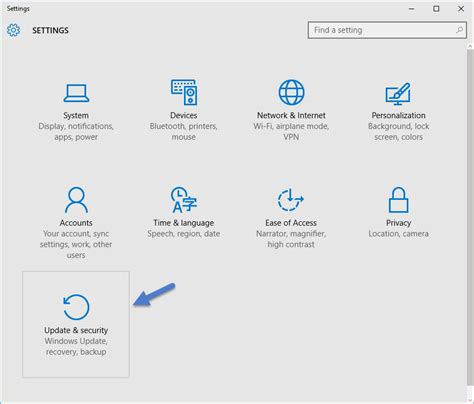Open the Personalization paintbrush icon
Image resolution: width=474 pixels, height=404 pixels.
pos(398,93)
